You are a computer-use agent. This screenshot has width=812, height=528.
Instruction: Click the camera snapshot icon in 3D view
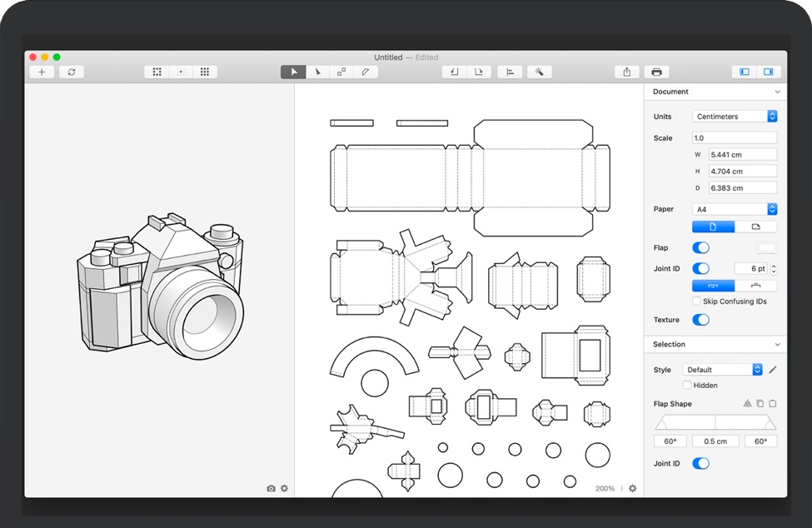click(271, 489)
